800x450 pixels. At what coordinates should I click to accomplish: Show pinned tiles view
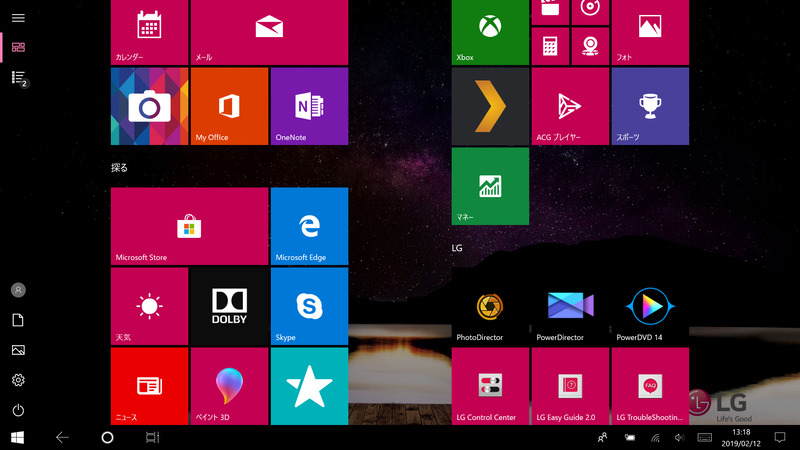coord(18,47)
